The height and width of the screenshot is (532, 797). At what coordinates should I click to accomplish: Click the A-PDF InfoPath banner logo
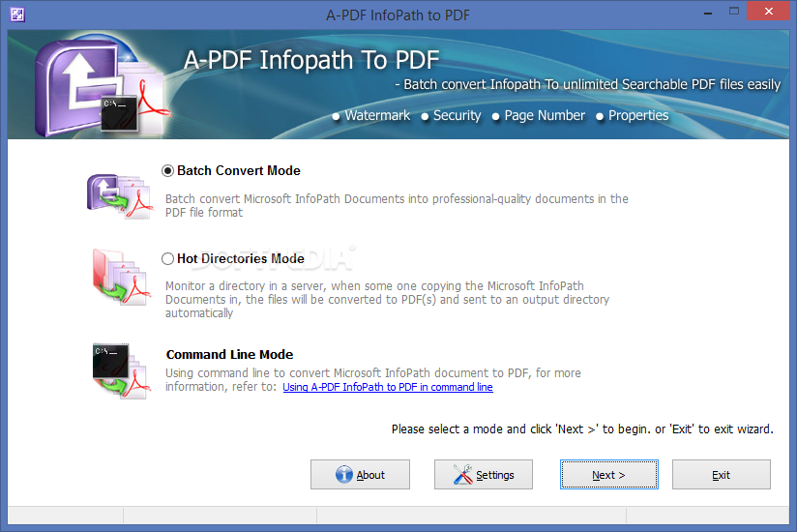click(x=102, y=85)
